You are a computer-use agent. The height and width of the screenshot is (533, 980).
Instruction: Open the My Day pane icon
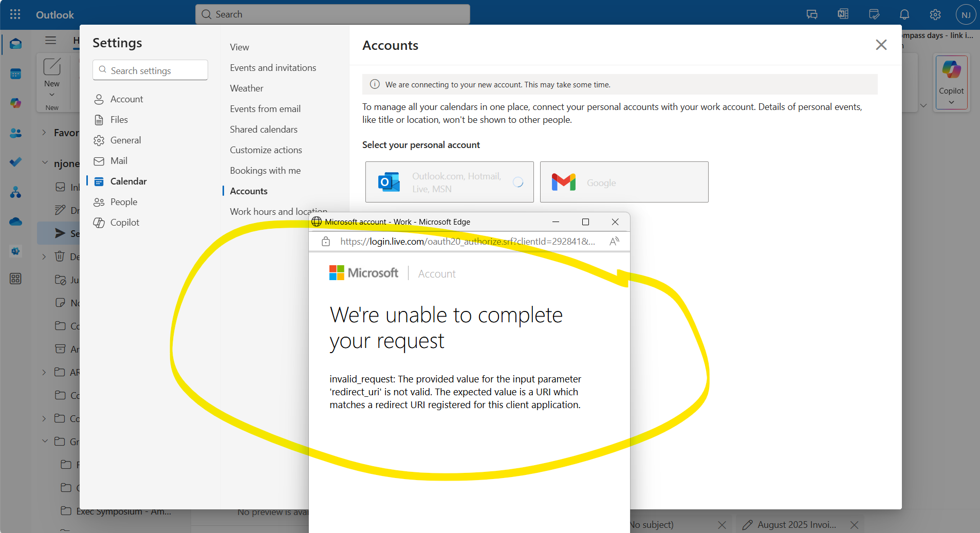point(874,14)
